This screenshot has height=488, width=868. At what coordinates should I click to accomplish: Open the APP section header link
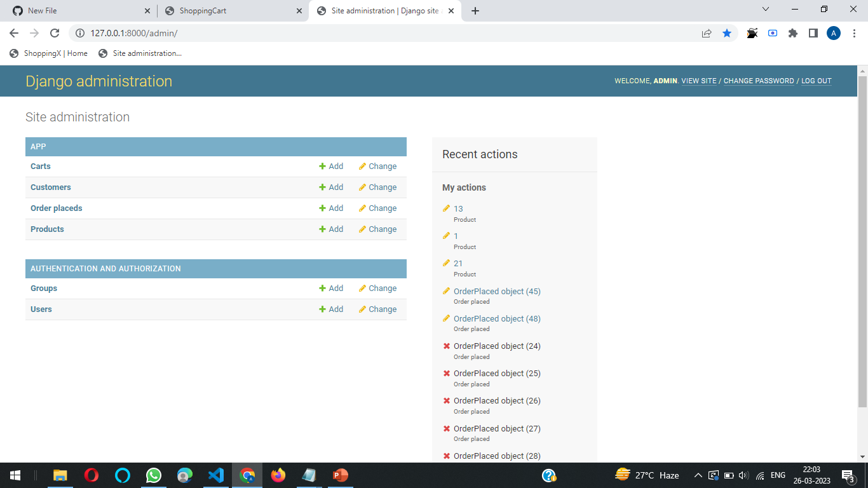38,147
